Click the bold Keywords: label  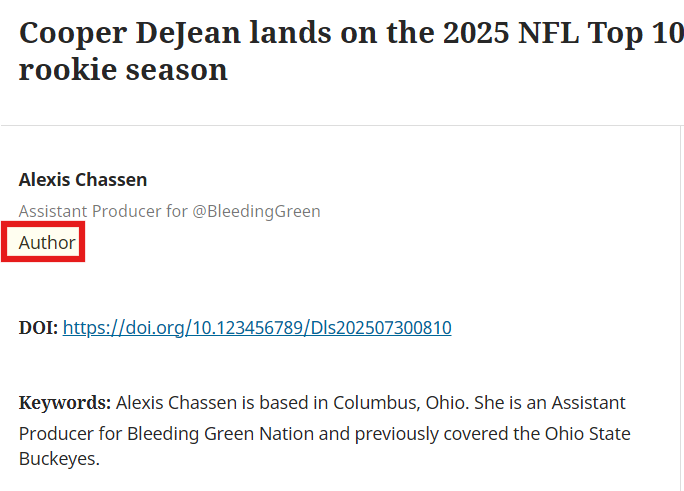coord(65,402)
